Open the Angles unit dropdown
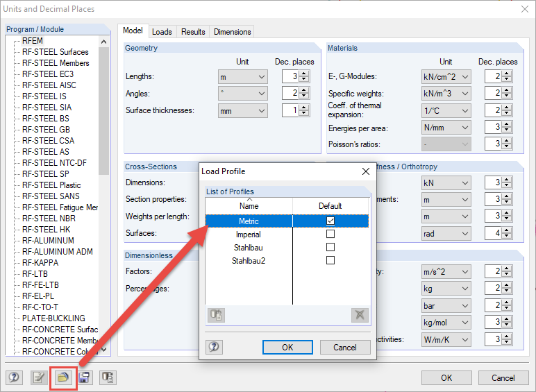This screenshot has height=392, width=536. [243, 93]
